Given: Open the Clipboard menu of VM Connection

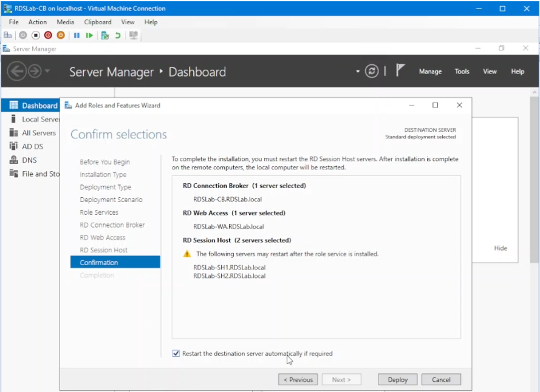Looking at the screenshot, I should [x=97, y=22].
